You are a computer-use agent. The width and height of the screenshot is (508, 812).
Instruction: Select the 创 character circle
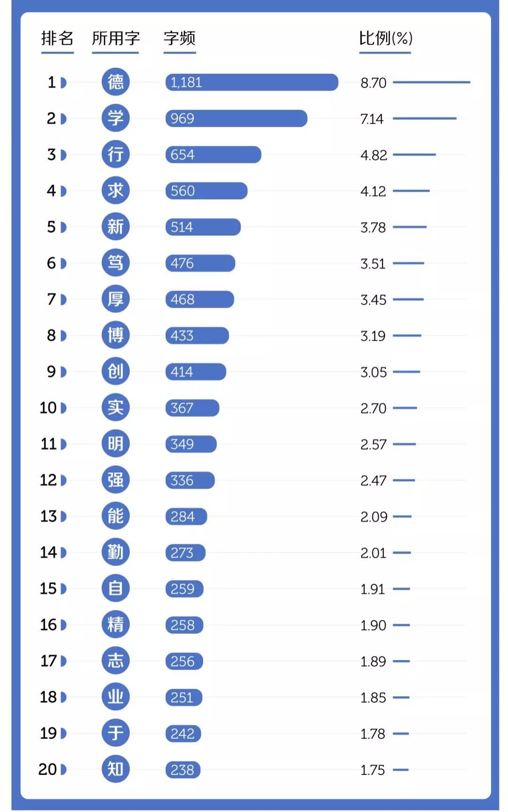point(116,372)
